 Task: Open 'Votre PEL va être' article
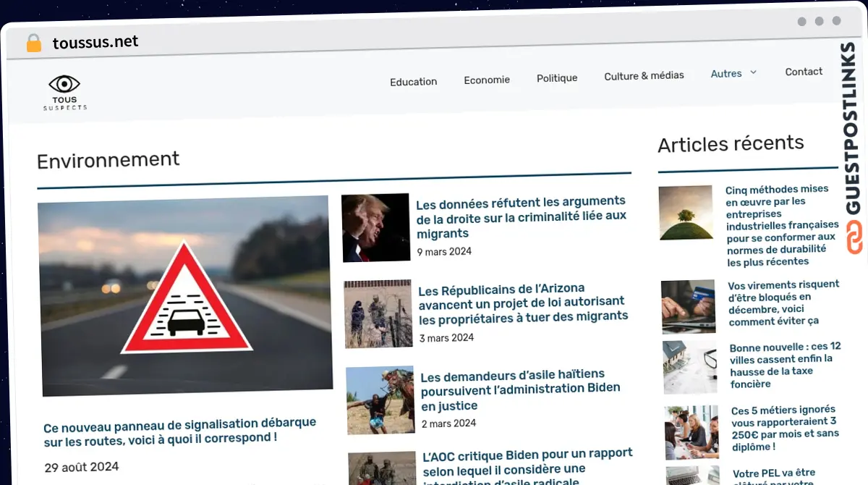pyautogui.click(x=774, y=476)
